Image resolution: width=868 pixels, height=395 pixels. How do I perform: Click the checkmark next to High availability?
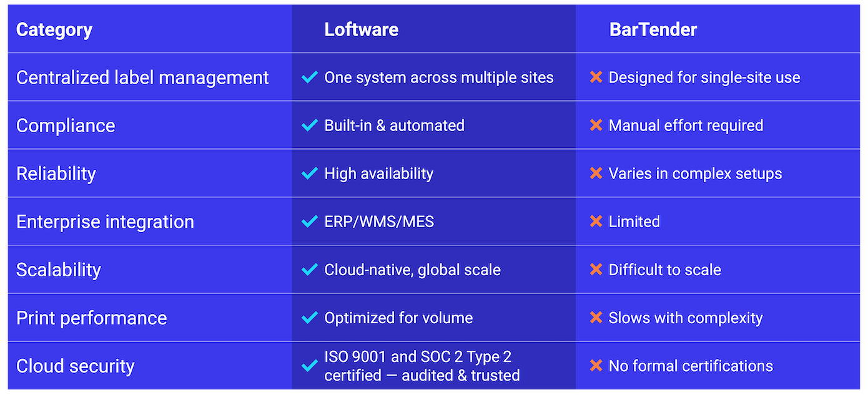[x=309, y=173]
